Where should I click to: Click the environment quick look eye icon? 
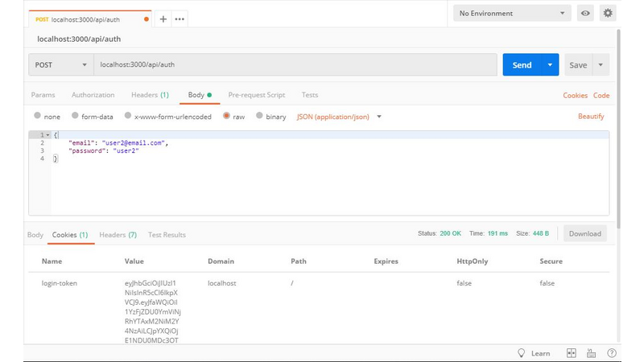[585, 13]
